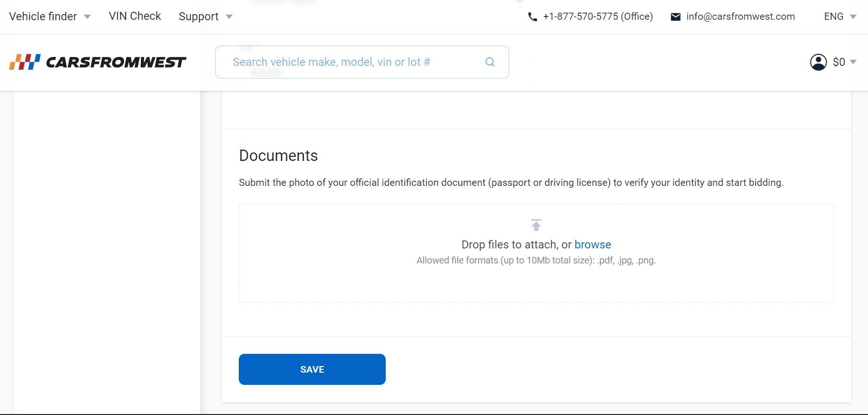Click the CarsFromWest striped logo emblem
This screenshot has height=415, width=868.
pyautogui.click(x=24, y=62)
